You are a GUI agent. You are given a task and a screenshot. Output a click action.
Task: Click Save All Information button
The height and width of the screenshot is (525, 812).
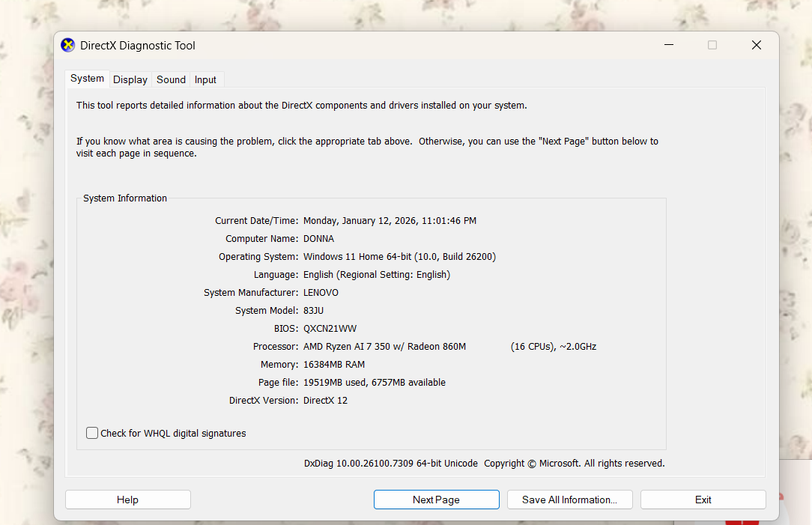click(x=569, y=500)
